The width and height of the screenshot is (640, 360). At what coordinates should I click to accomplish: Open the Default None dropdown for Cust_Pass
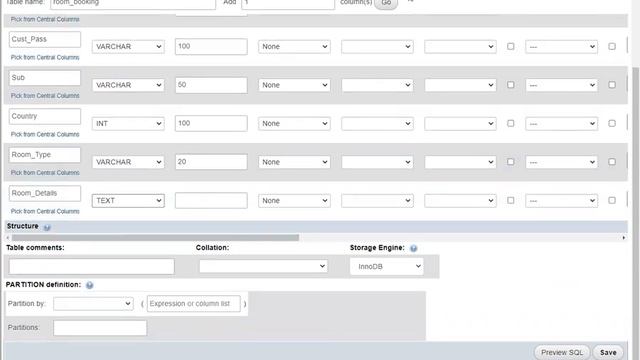[x=294, y=47]
